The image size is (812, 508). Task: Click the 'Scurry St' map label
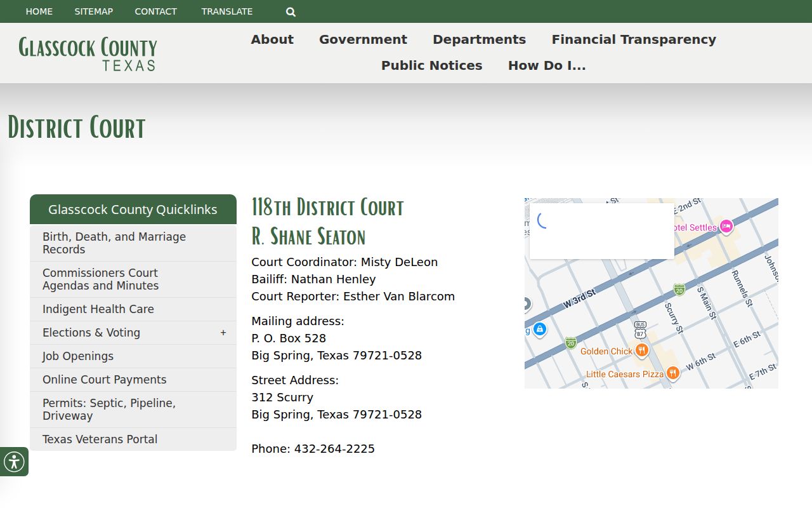click(x=674, y=317)
